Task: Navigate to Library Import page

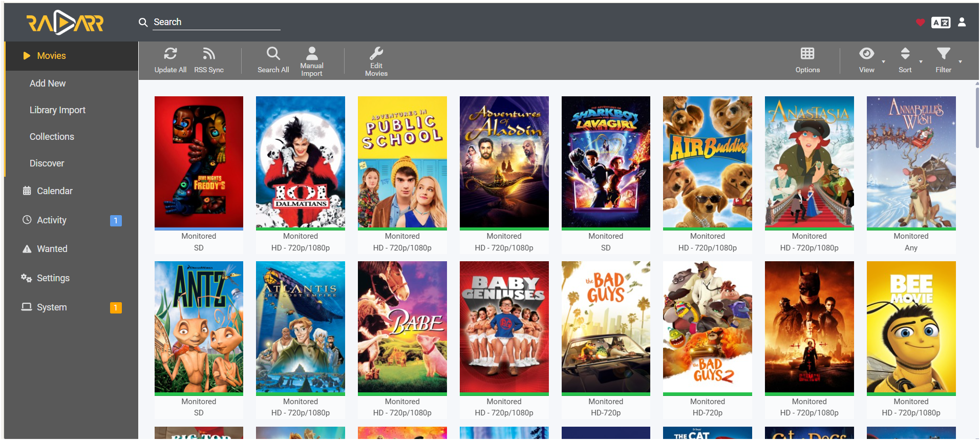Action: tap(57, 110)
